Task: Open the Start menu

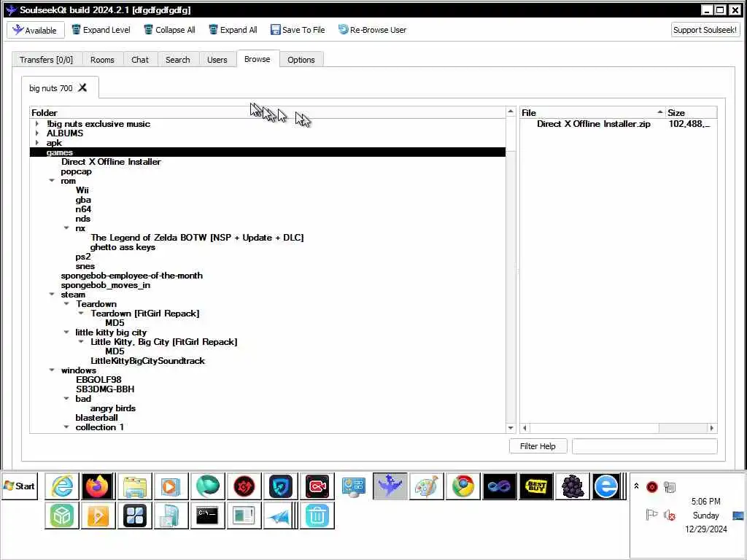Action: tap(20, 486)
